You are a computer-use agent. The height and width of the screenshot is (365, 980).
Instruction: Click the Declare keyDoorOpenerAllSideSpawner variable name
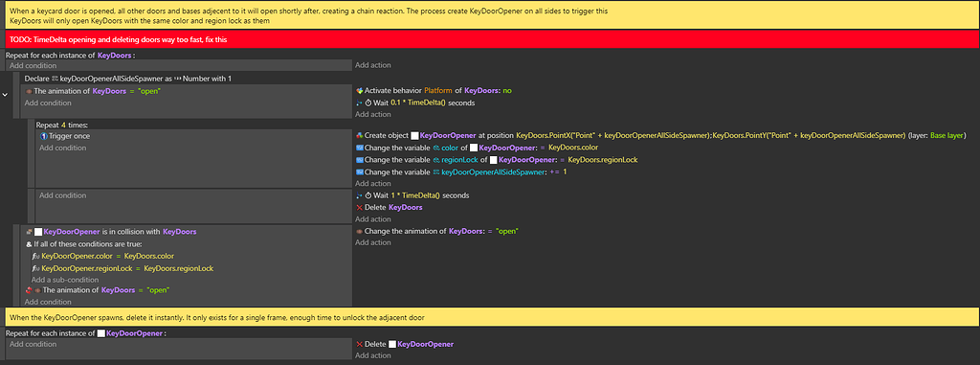pyautogui.click(x=111, y=79)
